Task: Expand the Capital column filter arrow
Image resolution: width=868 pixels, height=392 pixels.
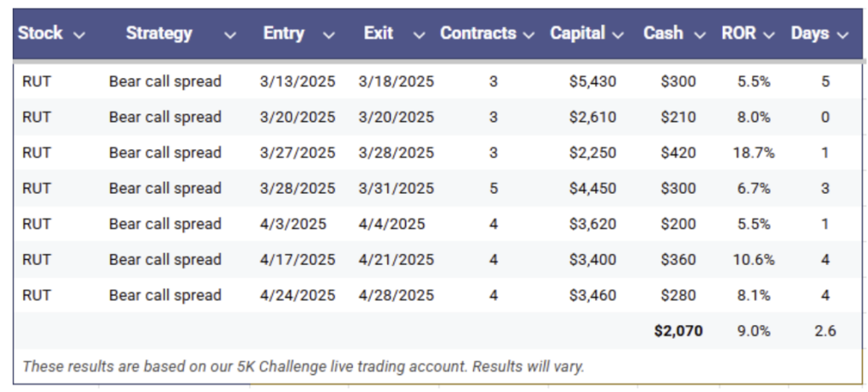Action: click(618, 35)
